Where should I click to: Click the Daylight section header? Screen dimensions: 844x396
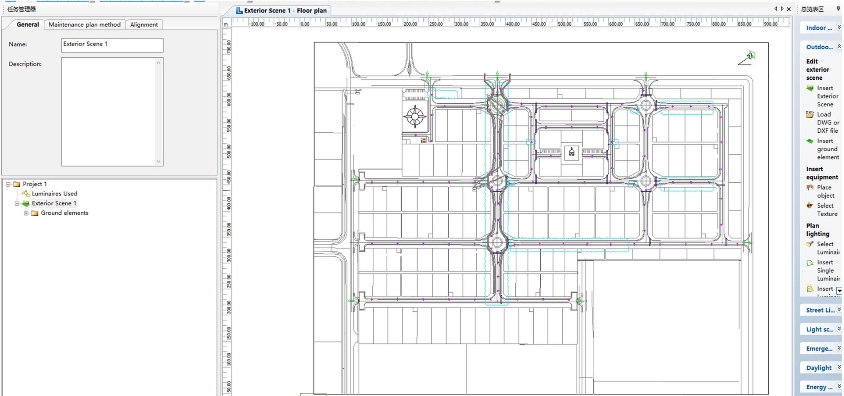820,367
